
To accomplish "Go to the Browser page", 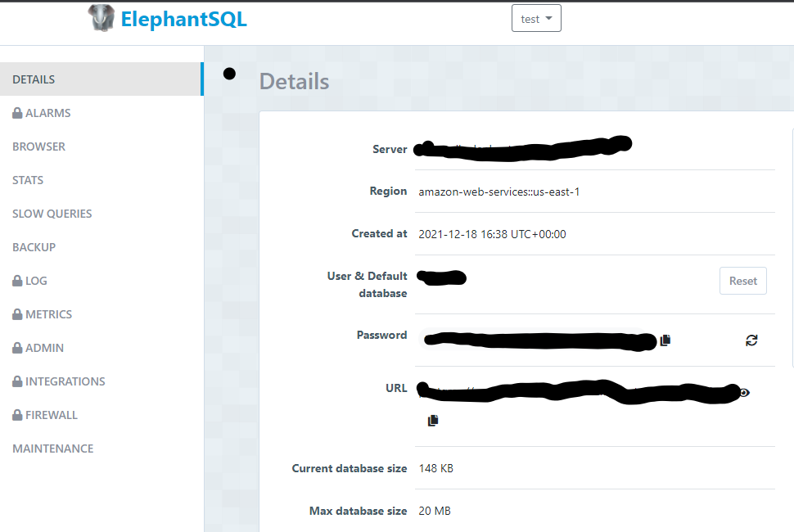I will (x=39, y=147).
